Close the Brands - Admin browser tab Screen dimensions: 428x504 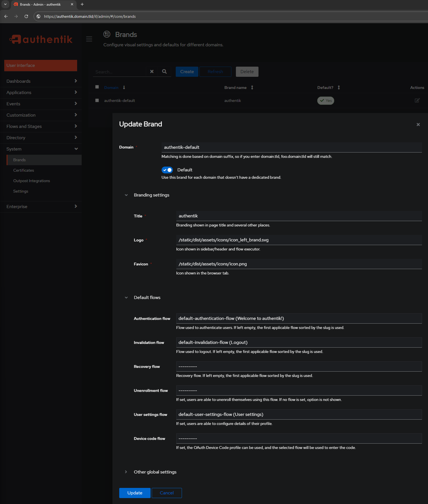(72, 4)
